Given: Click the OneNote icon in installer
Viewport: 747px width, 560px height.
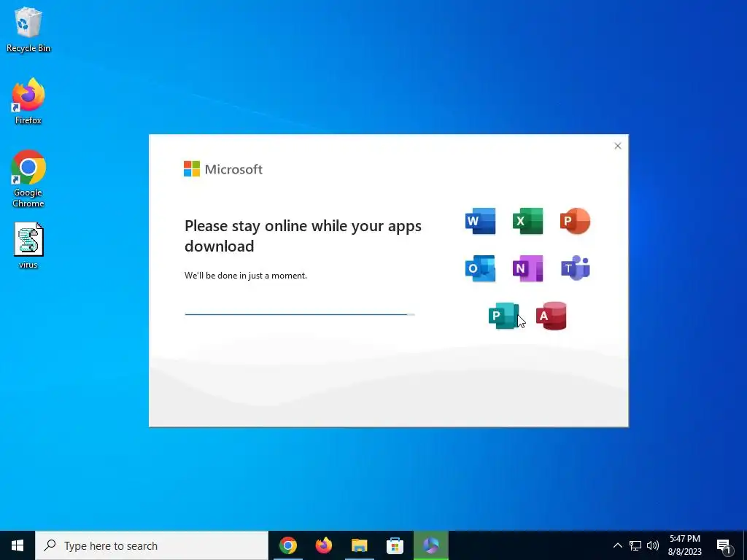Looking at the screenshot, I should tap(528, 268).
